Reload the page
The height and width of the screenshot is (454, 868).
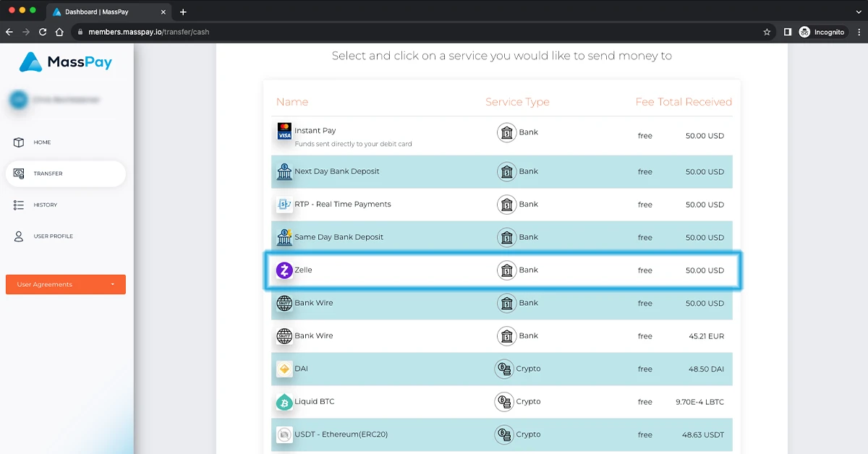coord(43,32)
